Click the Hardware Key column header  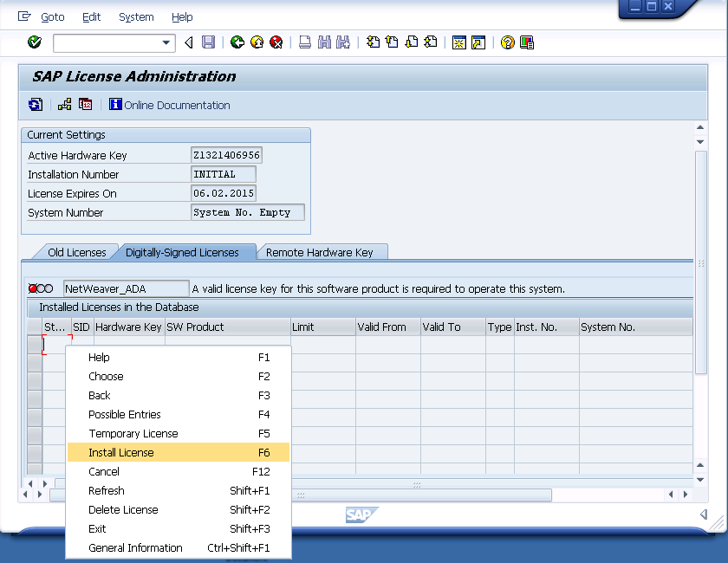pos(128,327)
